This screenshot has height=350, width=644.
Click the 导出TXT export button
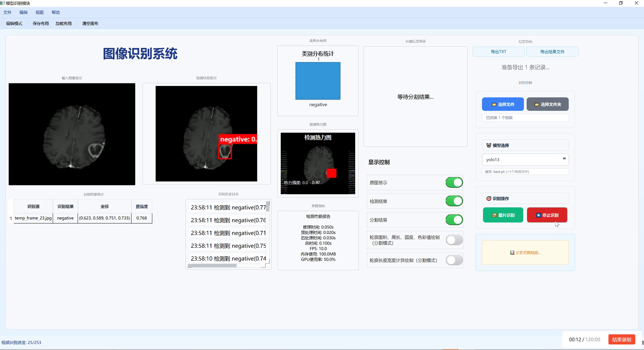pyautogui.click(x=499, y=51)
